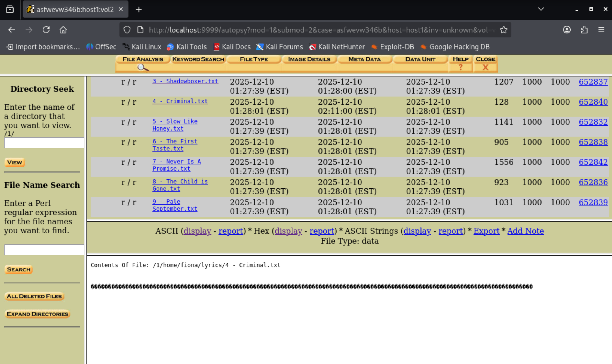
Task: Click the File Analysis magnifier icon
Action: 143,67
